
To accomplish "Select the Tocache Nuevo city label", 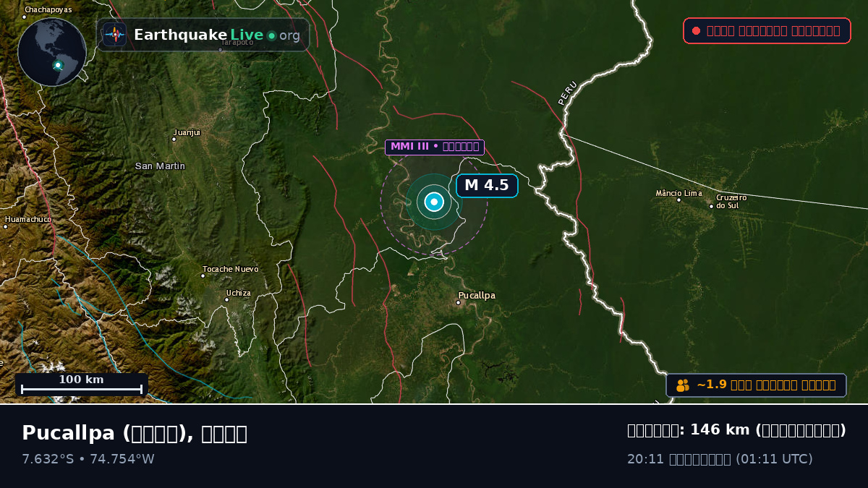I will pyautogui.click(x=231, y=269).
